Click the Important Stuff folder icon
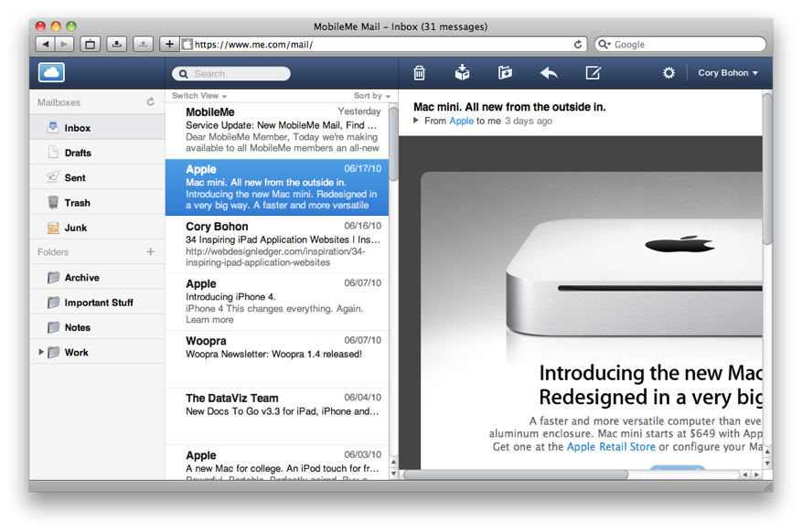Screen dimensions: 802x532 click(53, 303)
